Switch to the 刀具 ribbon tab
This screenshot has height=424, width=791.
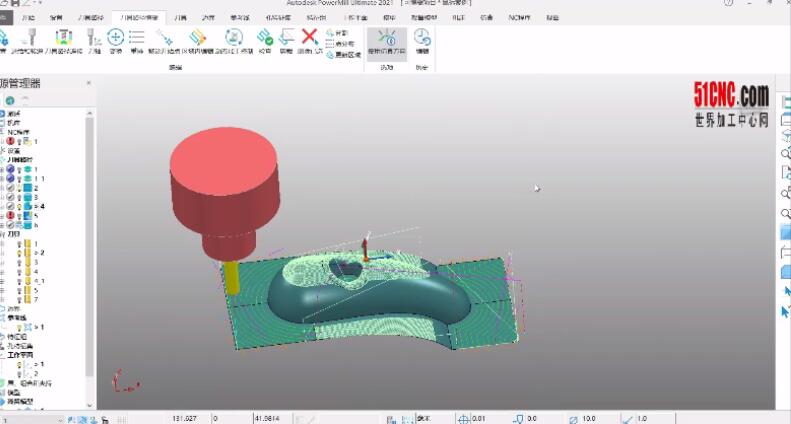point(180,18)
